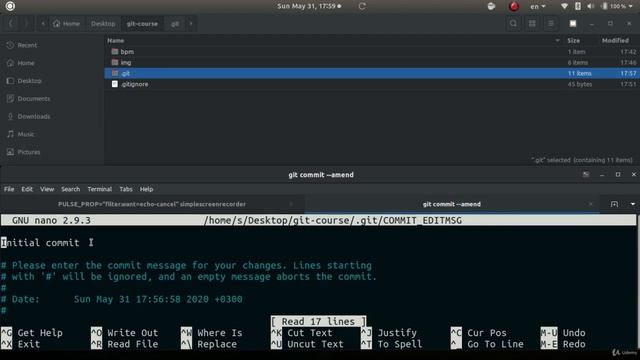Click the volume speaker icon

(591, 6)
